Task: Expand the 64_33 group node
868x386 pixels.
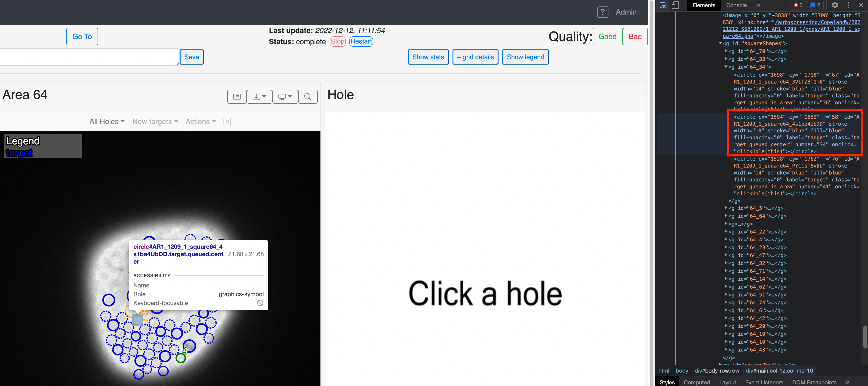Action: click(726, 59)
